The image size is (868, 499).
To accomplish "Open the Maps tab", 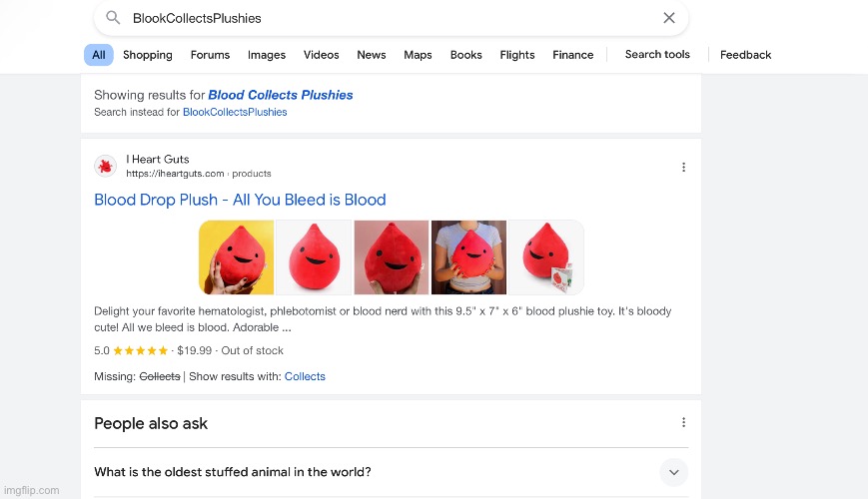I will tap(418, 55).
